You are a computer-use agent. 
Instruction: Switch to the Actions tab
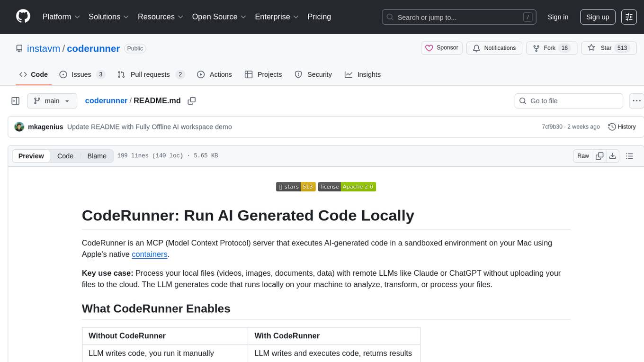point(215,74)
